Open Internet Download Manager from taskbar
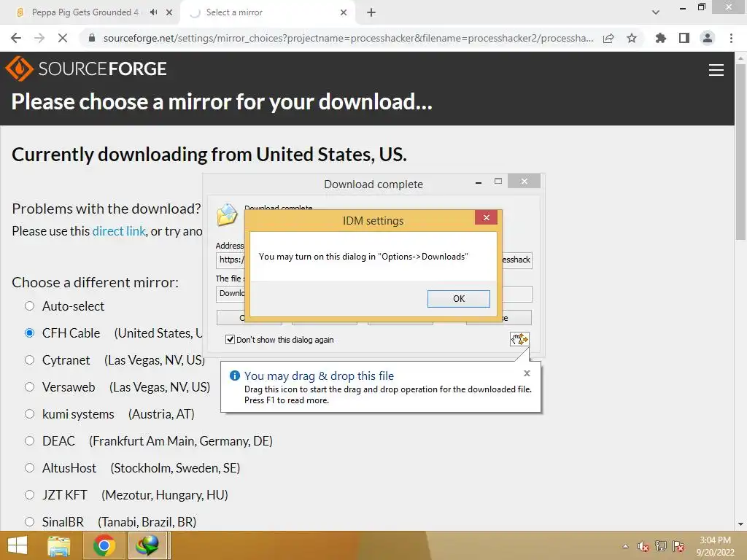747x560 pixels. tap(147, 545)
